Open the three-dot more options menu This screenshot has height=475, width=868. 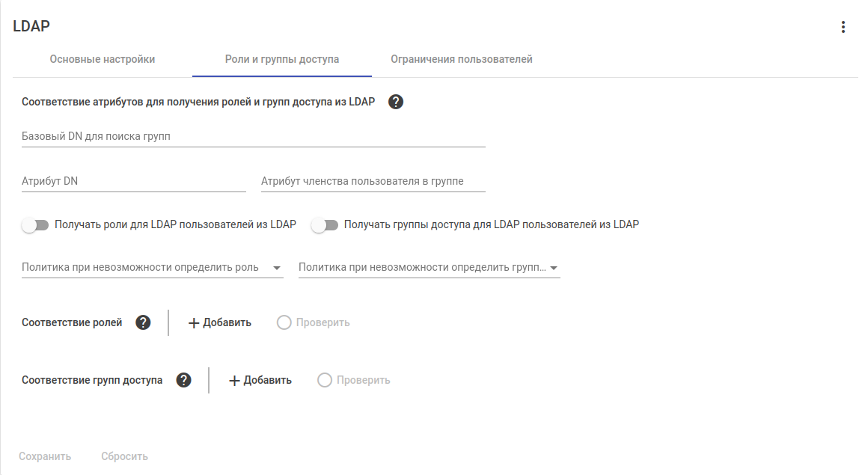(x=843, y=28)
